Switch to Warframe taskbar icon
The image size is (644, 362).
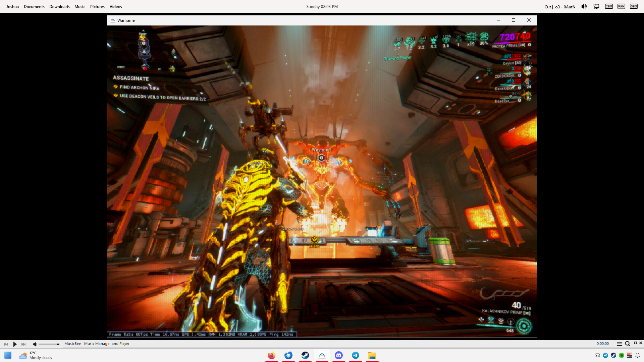pyautogui.click(x=322, y=355)
